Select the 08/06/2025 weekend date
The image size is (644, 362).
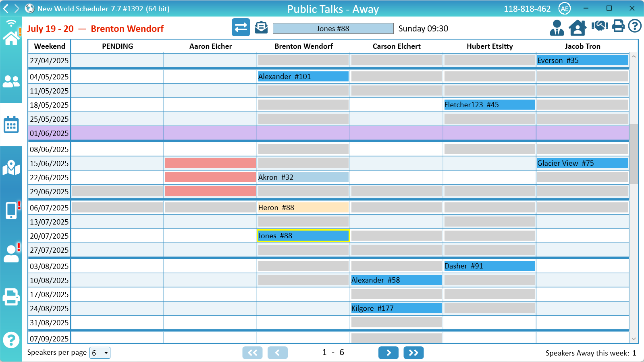[x=49, y=149]
